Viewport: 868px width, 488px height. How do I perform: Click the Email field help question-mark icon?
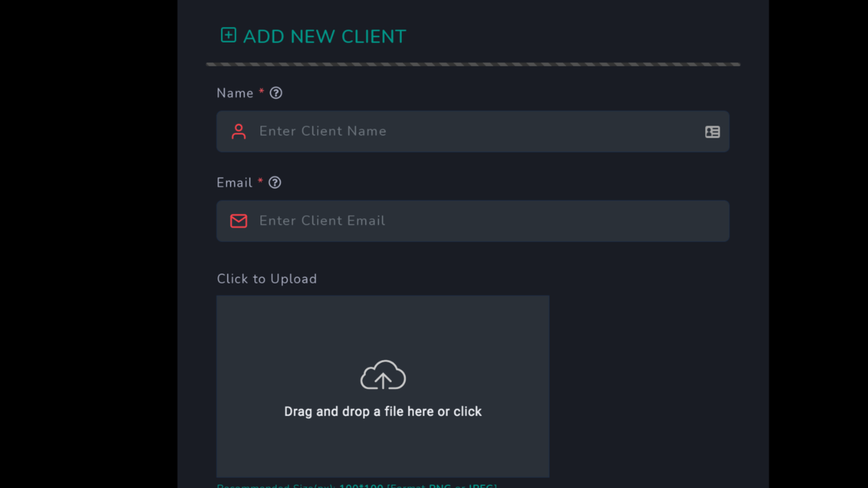275,182
